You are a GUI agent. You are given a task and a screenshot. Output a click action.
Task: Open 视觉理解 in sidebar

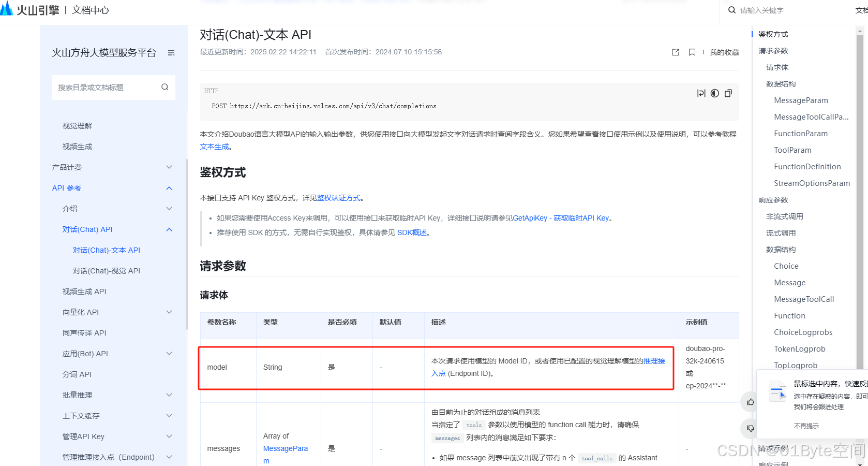[x=77, y=126]
